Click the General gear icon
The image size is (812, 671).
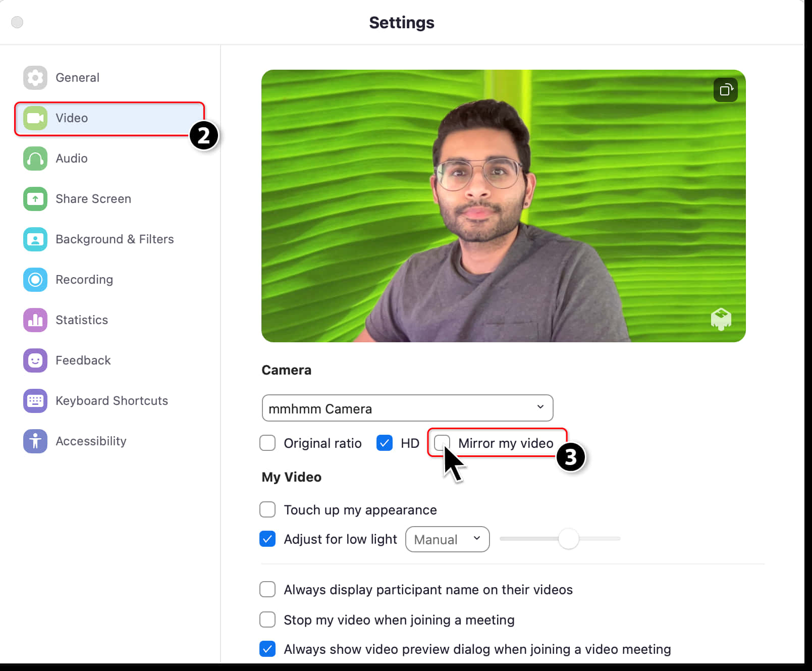[35, 78]
